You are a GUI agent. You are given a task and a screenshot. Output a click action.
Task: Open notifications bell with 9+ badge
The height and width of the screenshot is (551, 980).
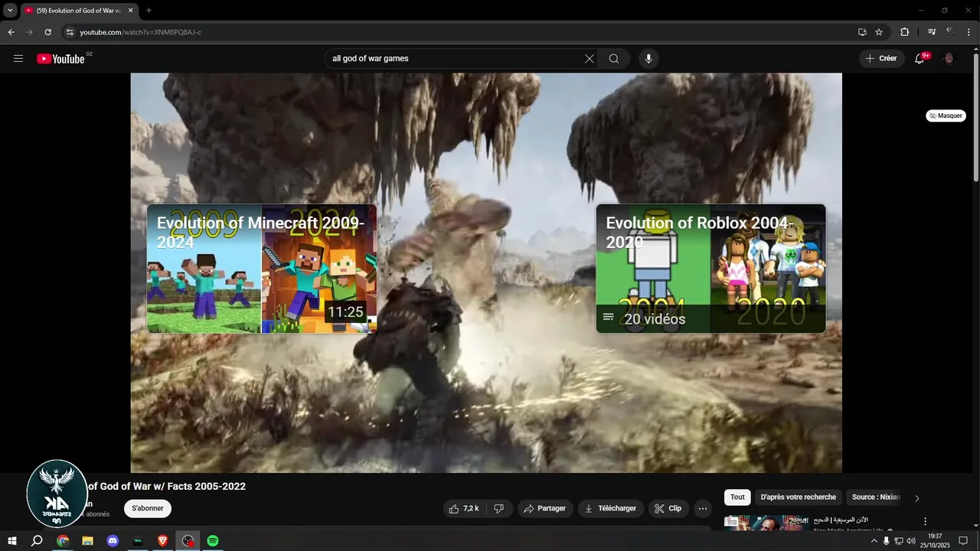[x=921, y=59]
